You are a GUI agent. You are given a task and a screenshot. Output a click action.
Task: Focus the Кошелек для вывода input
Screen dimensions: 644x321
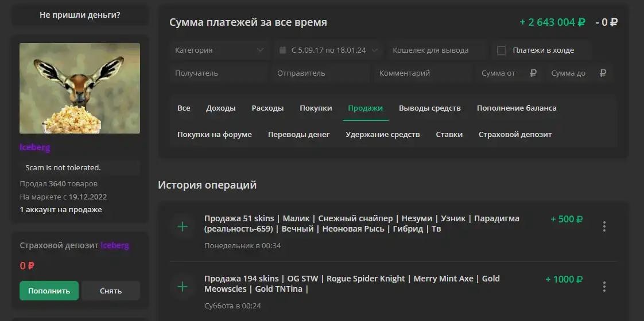[438, 50]
